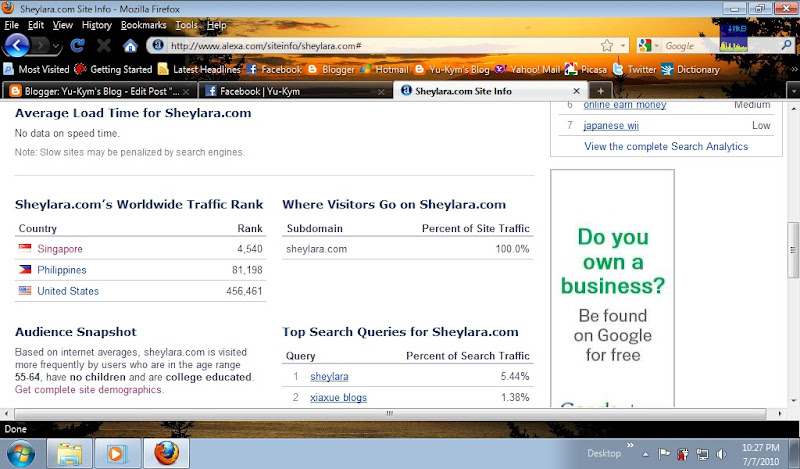Open the xiaxue blogs query link
The width and height of the screenshot is (800, 469).
338,397
